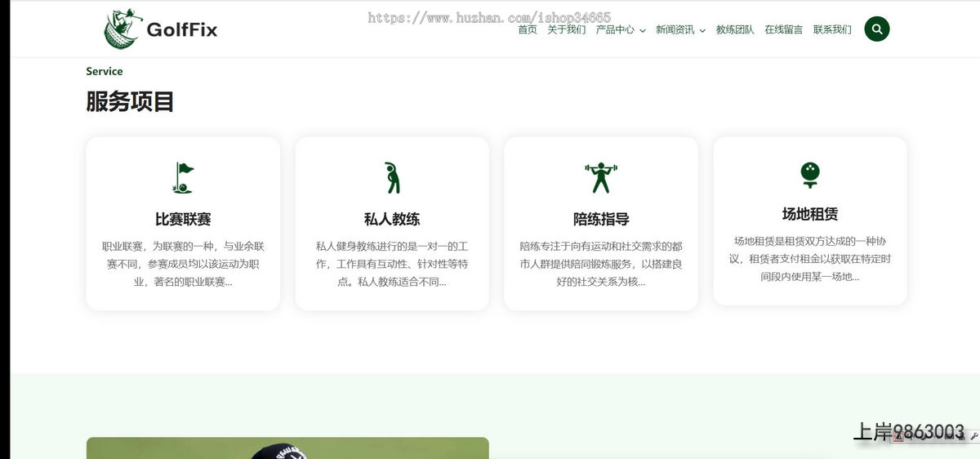Open 新闻资讯 menu item
Image resolution: width=980 pixels, height=459 pixels.
675,29
